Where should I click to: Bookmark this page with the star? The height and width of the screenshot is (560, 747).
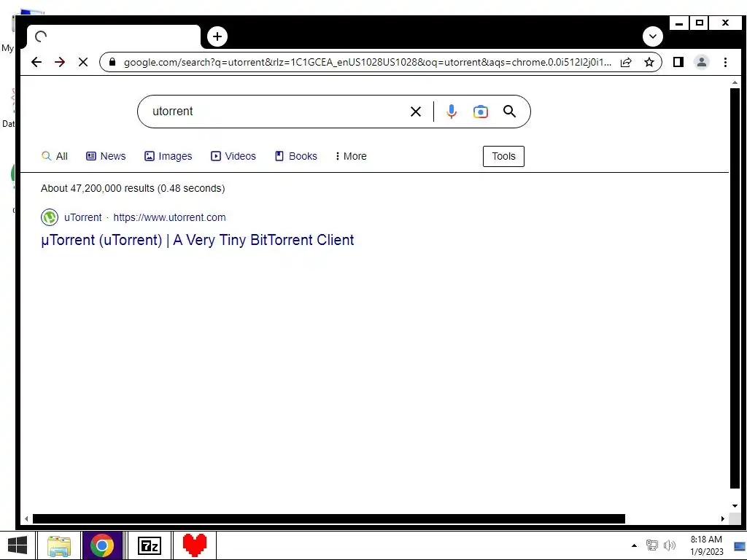pyautogui.click(x=649, y=62)
